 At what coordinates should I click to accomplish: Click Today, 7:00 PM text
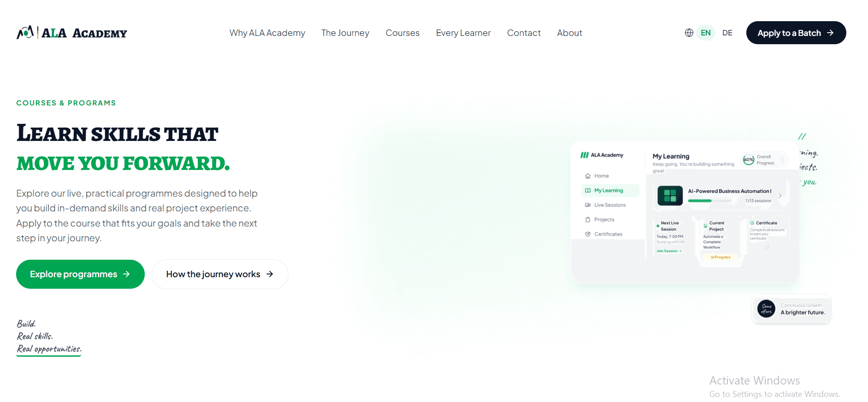coord(670,237)
